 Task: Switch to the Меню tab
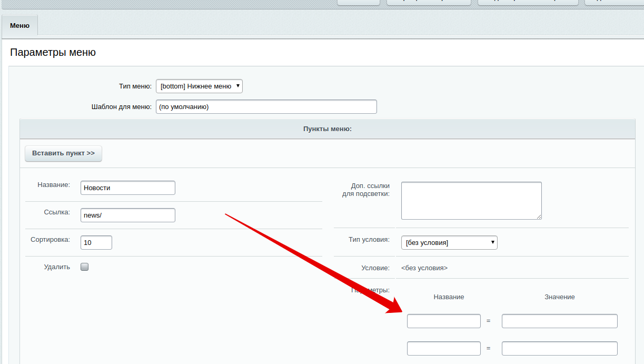coord(19,25)
